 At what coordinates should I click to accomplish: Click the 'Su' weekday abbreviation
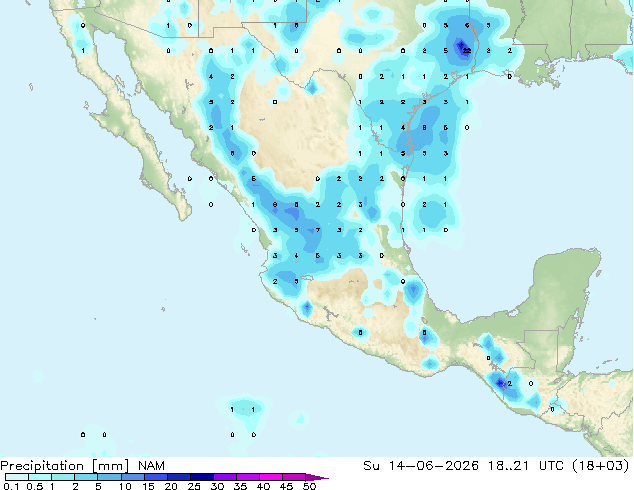click(371, 466)
